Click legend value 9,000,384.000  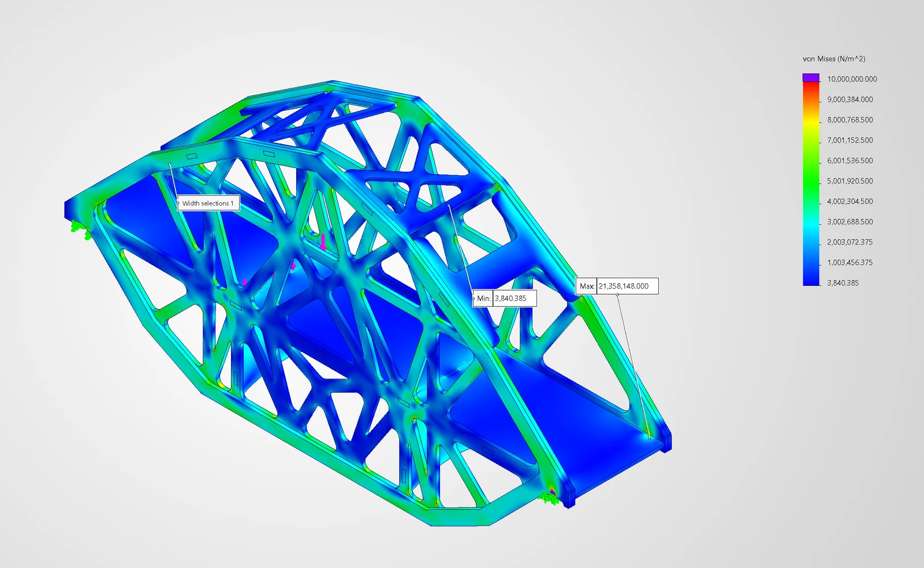tap(850, 99)
